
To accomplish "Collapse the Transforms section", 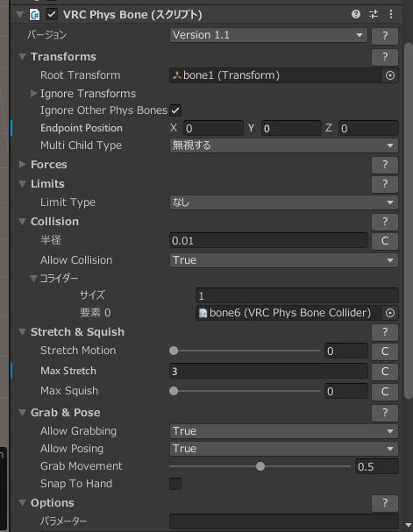I will tap(23, 57).
